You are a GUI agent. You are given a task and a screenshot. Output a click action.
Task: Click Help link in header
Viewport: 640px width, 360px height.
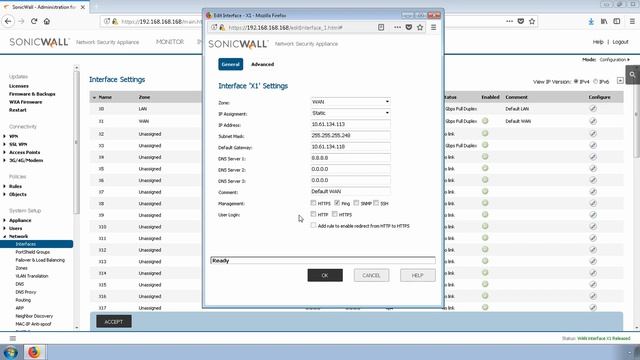point(598,42)
